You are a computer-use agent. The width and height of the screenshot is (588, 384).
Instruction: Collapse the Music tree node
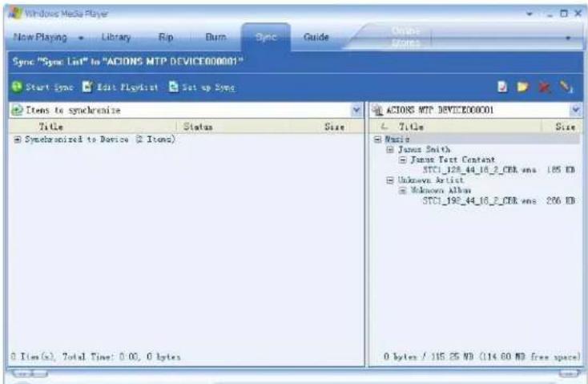377,139
